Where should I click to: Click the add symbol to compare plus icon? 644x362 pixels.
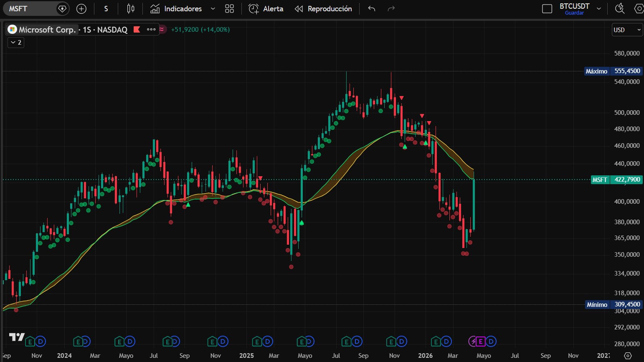tap(81, 9)
